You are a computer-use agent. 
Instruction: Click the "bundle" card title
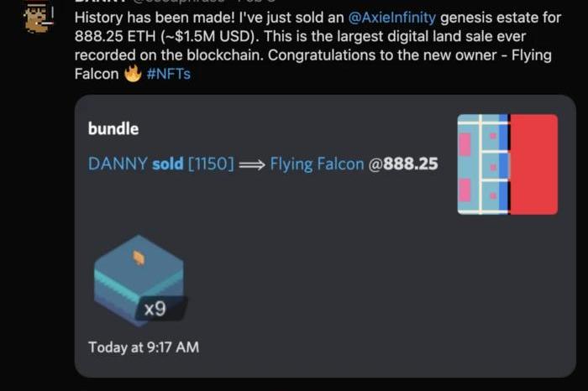(x=113, y=128)
